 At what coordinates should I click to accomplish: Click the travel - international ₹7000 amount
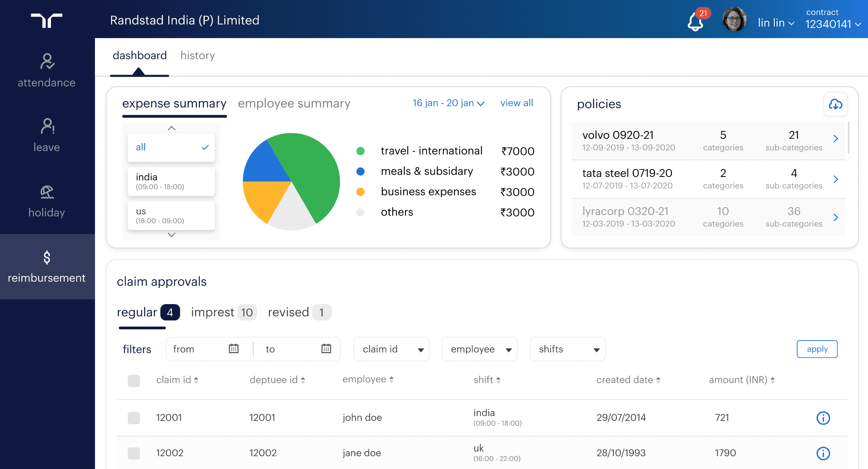pyautogui.click(x=518, y=151)
